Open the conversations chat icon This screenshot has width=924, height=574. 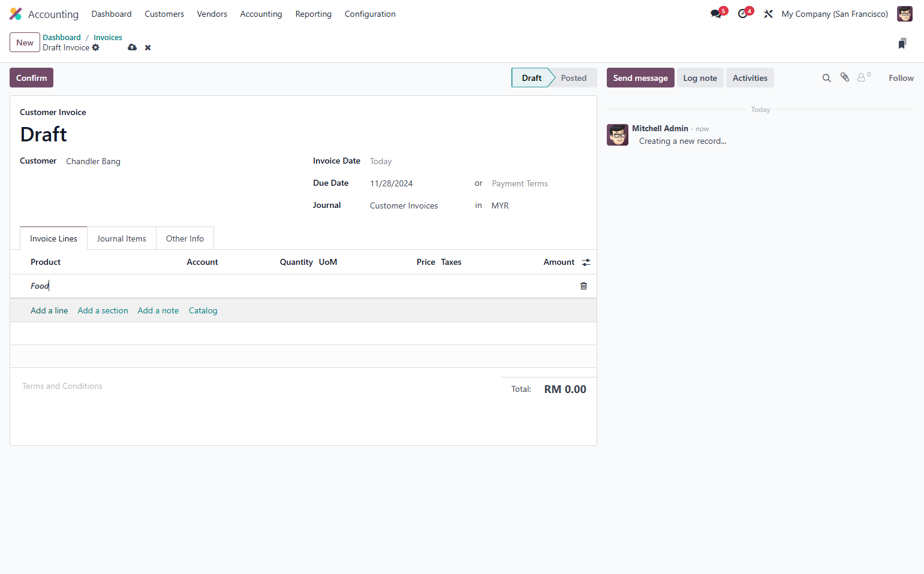[716, 14]
